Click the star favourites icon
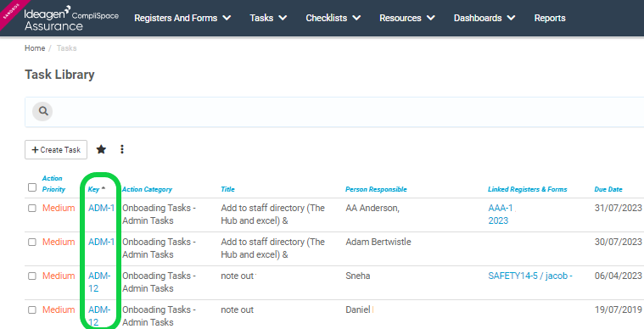 tap(101, 149)
